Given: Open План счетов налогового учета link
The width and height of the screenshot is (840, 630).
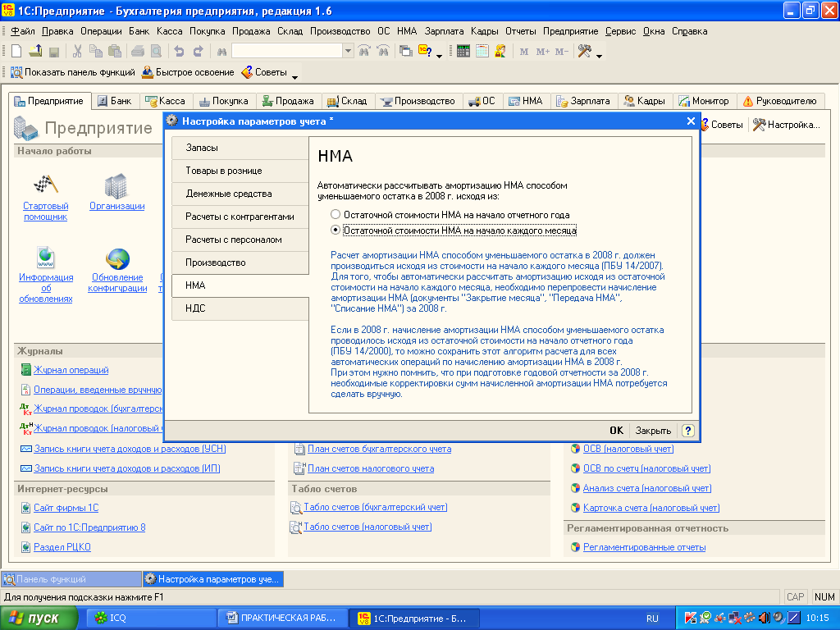Looking at the screenshot, I should [x=371, y=468].
